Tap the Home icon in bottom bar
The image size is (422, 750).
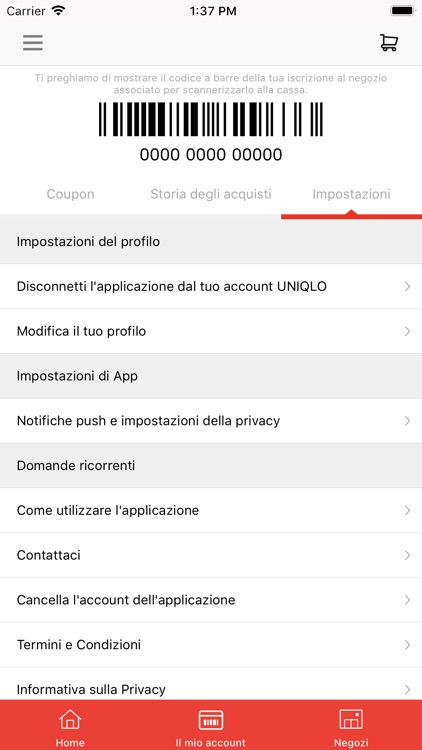point(70,720)
